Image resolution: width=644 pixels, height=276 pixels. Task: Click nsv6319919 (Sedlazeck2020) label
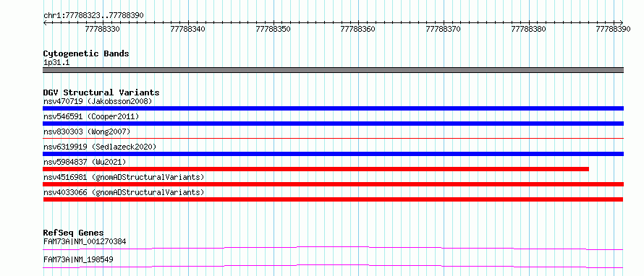pyautogui.click(x=100, y=147)
